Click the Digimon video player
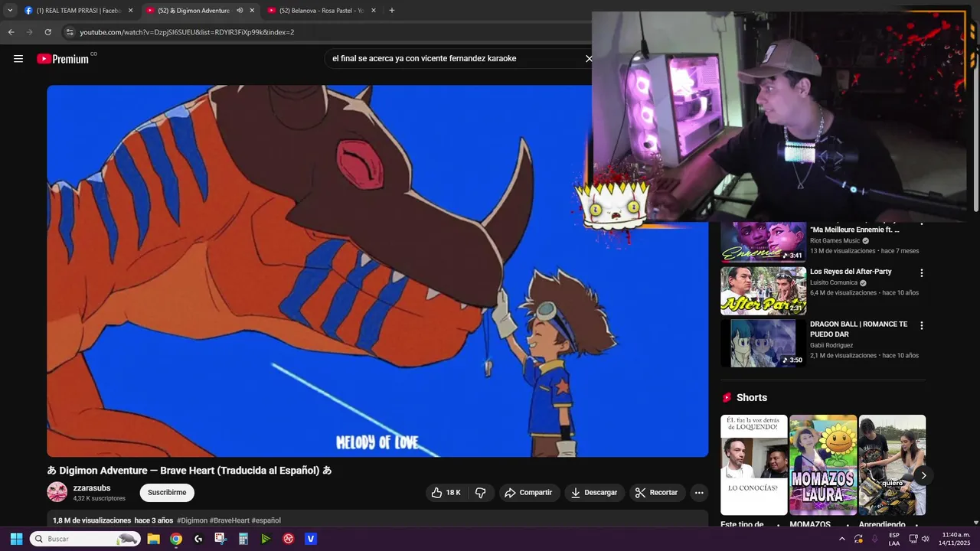 pyautogui.click(x=377, y=271)
